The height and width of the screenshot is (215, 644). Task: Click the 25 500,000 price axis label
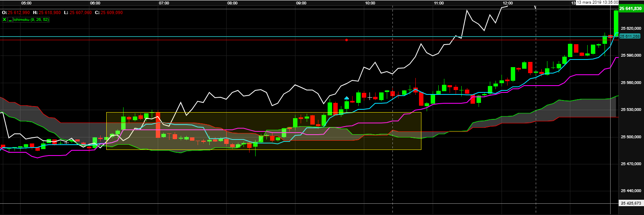pyautogui.click(x=631, y=137)
